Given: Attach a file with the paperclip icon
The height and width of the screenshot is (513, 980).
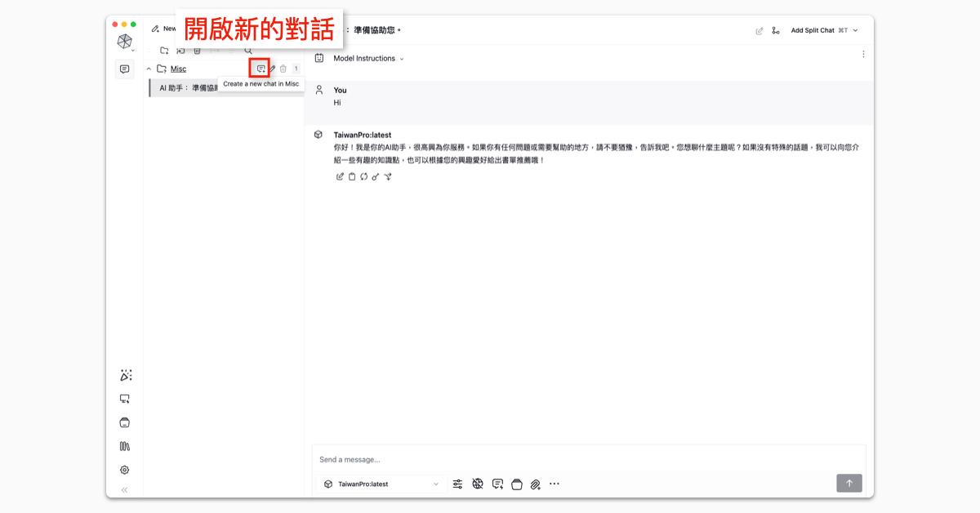Looking at the screenshot, I should coord(536,484).
